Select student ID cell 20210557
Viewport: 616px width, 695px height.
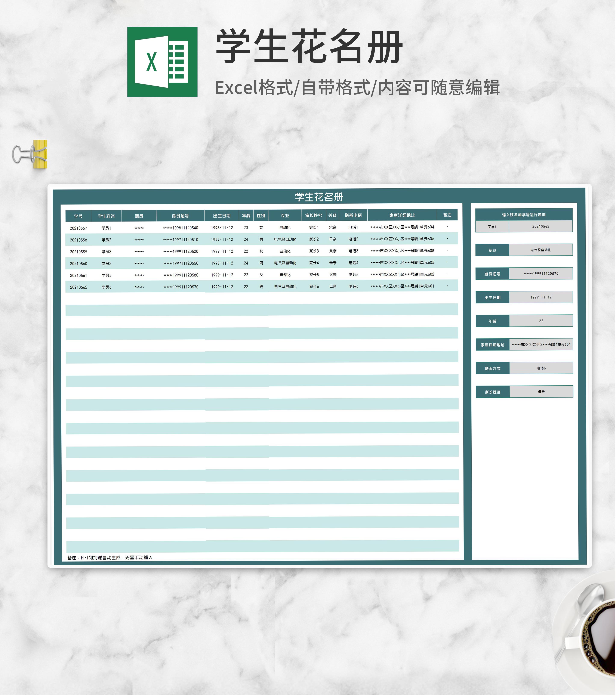(78, 228)
